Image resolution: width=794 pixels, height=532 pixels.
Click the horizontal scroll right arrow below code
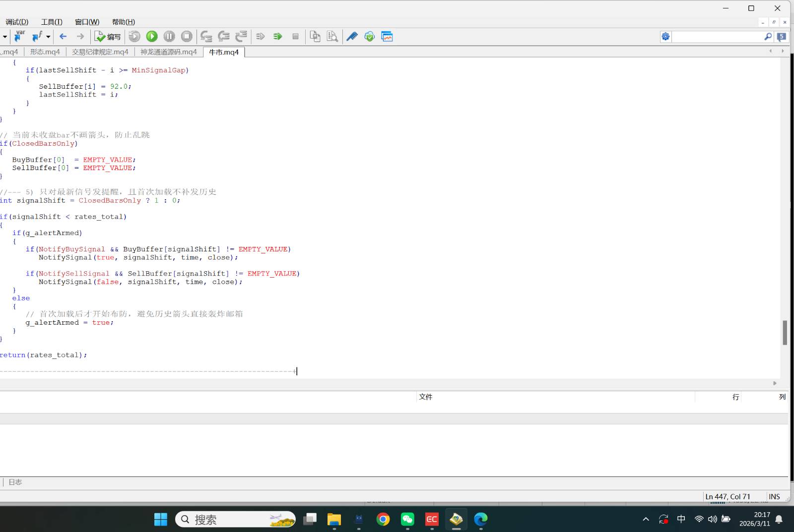(x=775, y=383)
